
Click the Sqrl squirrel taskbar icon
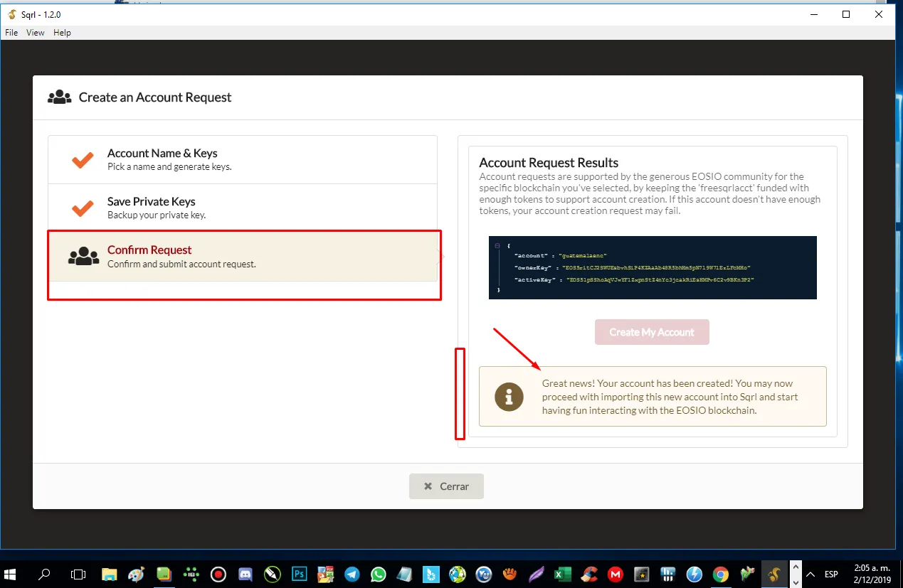tap(773, 574)
